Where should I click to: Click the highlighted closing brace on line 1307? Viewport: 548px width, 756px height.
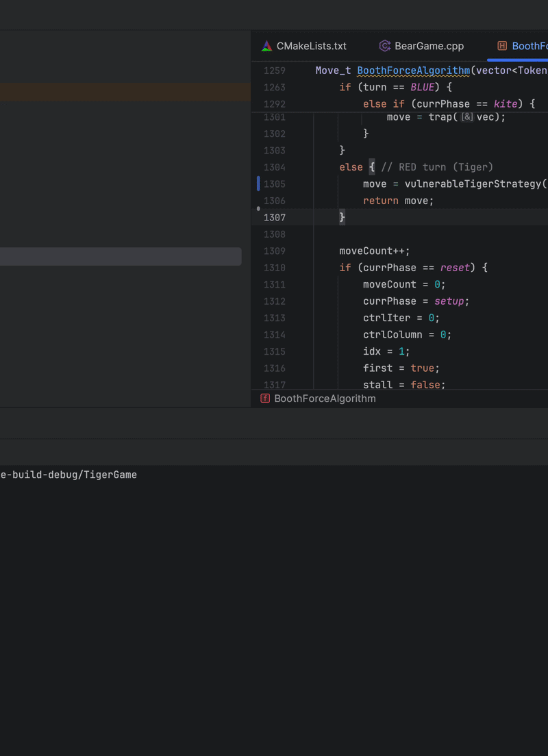[342, 218]
